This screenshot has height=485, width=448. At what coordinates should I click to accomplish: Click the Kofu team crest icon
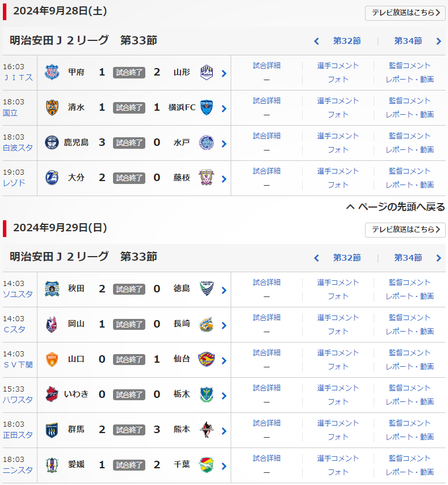click(x=52, y=73)
